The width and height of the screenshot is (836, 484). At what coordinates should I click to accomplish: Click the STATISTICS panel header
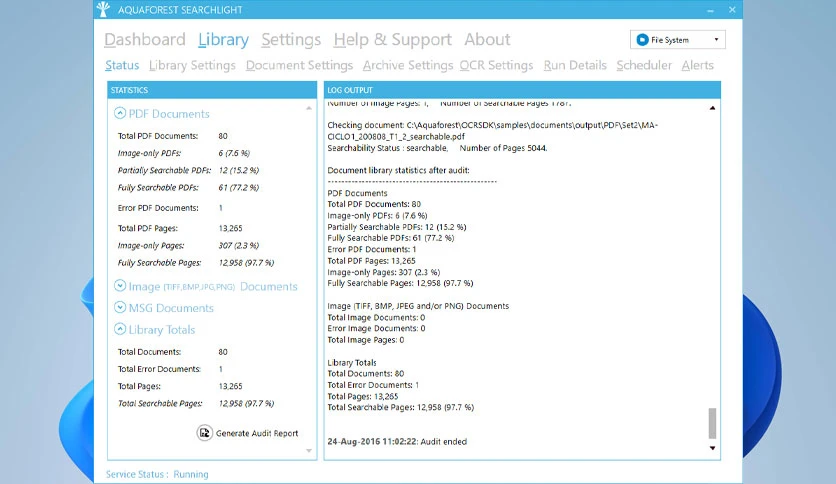pos(212,90)
